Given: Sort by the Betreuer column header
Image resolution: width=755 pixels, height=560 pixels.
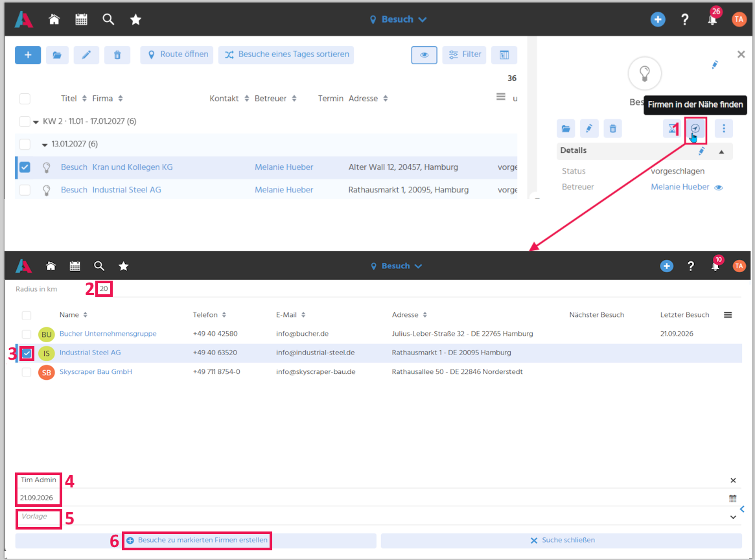Looking at the screenshot, I should [x=275, y=99].
